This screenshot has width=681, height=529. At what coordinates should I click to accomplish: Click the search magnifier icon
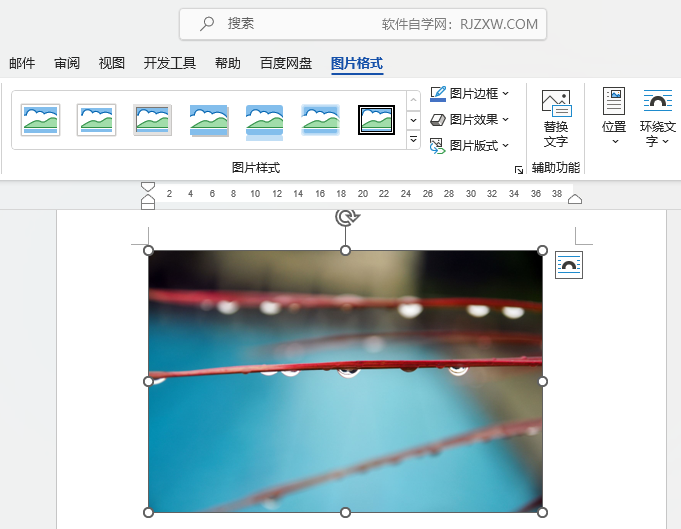pyautogui.click(x=207, y=23)
